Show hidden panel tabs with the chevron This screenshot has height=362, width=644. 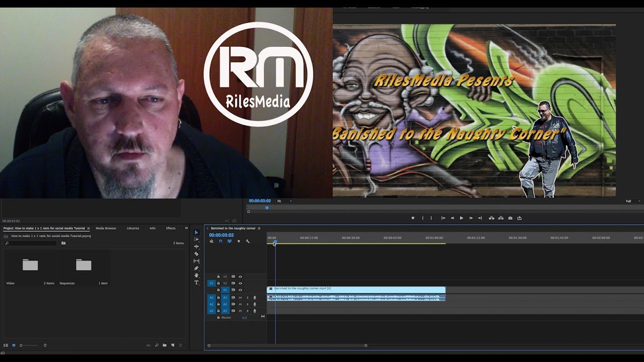[x=186, y=228]
